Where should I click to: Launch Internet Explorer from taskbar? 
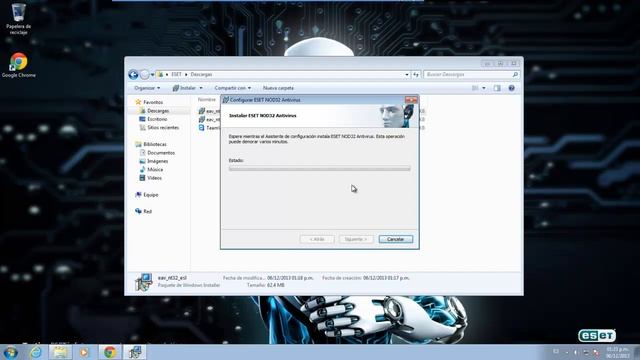pyautogui.click(x=36, y=352)
